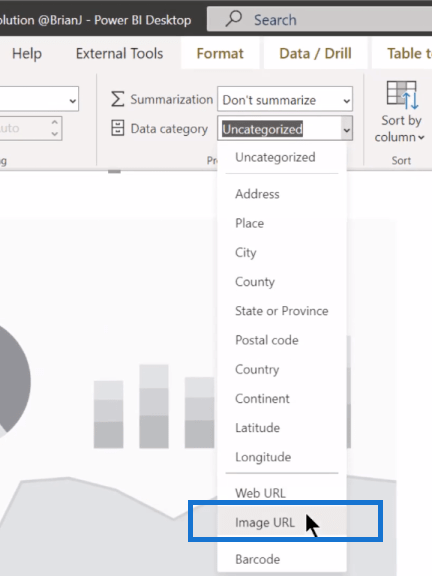432x576 pixels.
Task: Open the Data / Drill tab
Action: [x=315, y=54]
